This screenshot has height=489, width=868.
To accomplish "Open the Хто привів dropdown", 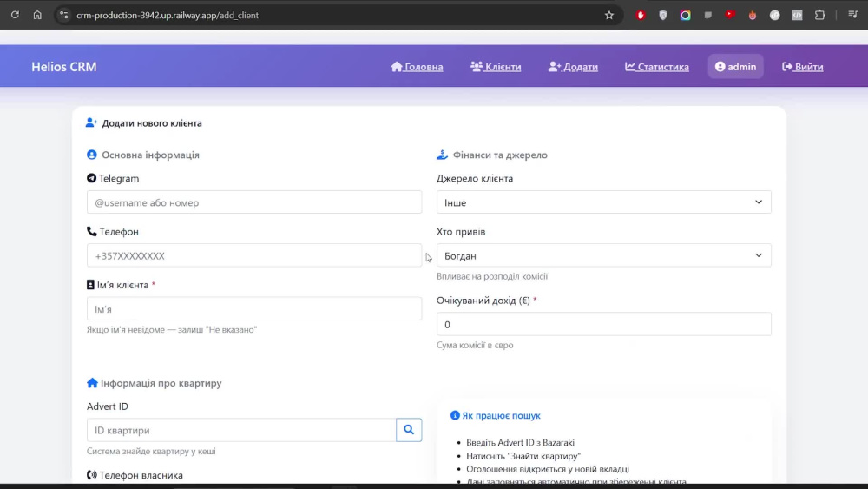I will pos(603,255).
